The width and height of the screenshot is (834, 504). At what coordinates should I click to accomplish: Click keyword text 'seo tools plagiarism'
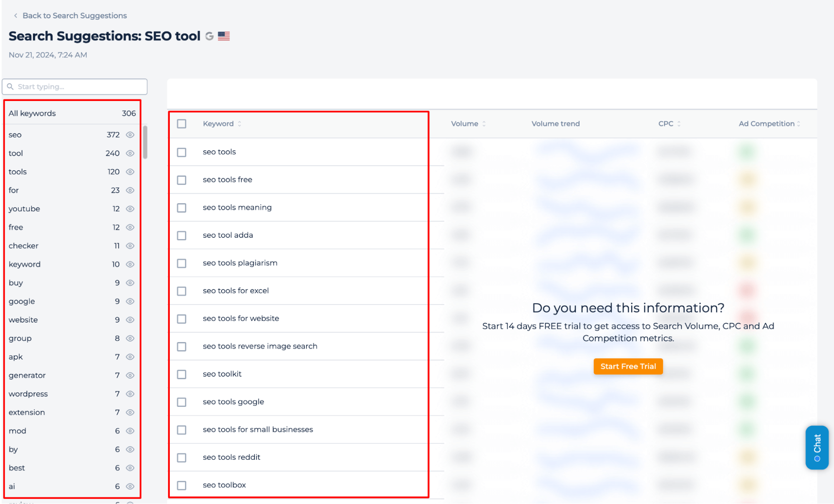click(x=240, y=263)
